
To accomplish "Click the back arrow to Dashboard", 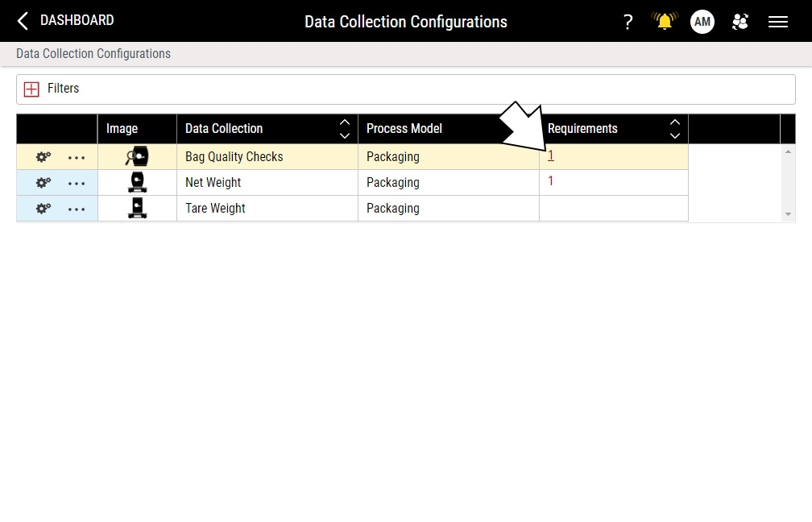I will tap(23, 21).
